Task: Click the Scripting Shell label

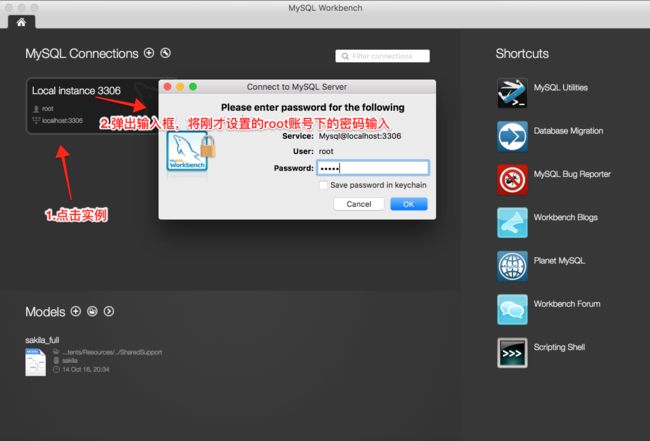Action: point(559,347)
